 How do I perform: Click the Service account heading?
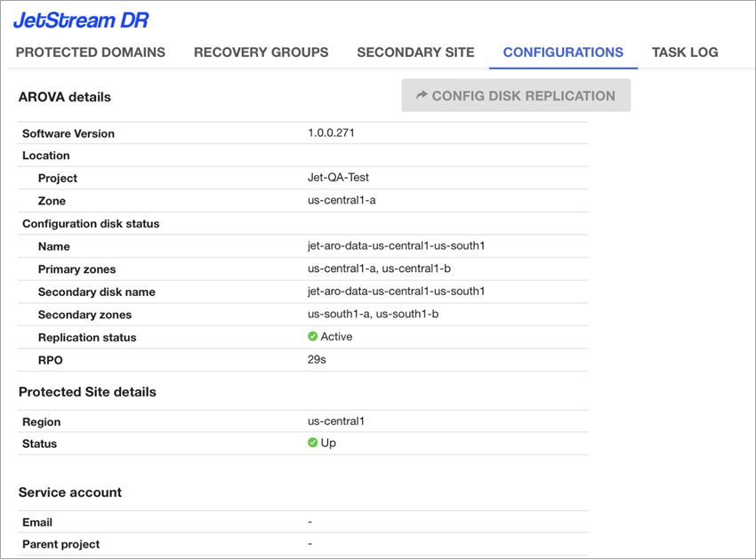pos(70,492)
